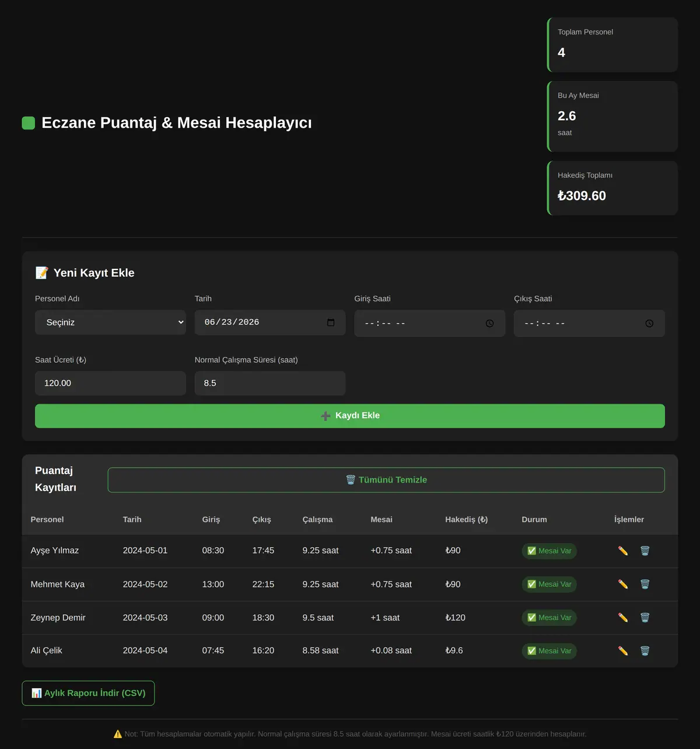Click the date 2024-05-03 in the table
This screenshot has width=700, height=749.
click(145, 617)
